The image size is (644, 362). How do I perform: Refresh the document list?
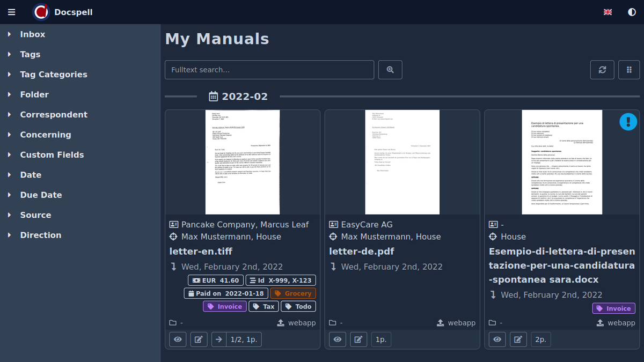coord(602,70)
